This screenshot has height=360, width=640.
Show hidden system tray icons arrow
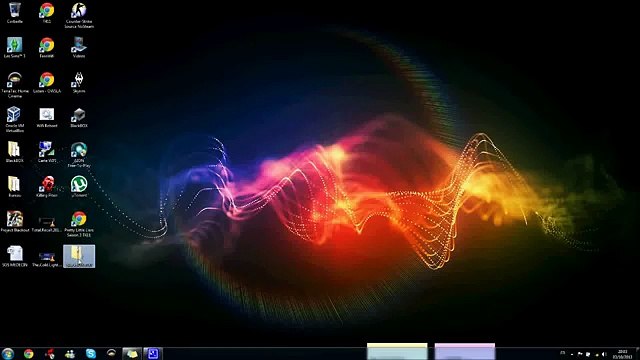572,354
